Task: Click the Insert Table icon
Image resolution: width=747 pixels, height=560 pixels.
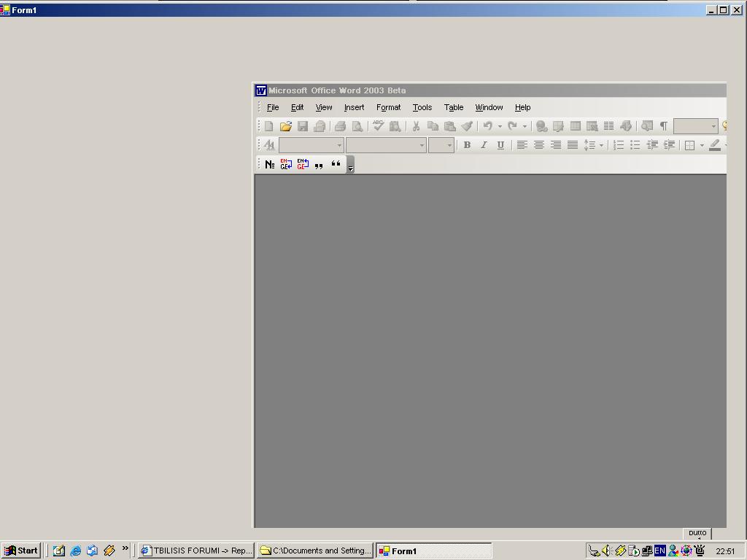Action: click(x=576, y=126)
